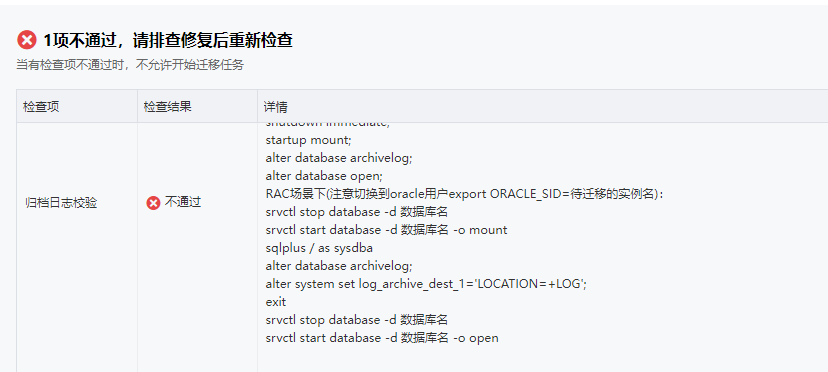Click the startup mount; command line

308,141
